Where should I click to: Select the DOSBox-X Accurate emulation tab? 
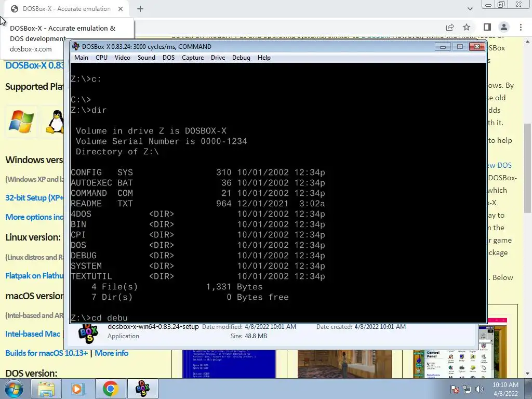coord(66,9)
